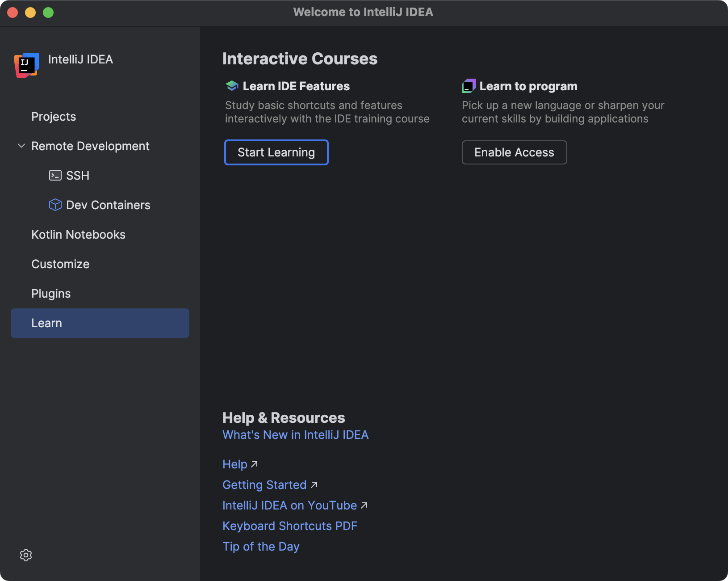The image size is (728, 581).
Task: Select the SSH terminal icon
Action: click(x=55, y=175)
